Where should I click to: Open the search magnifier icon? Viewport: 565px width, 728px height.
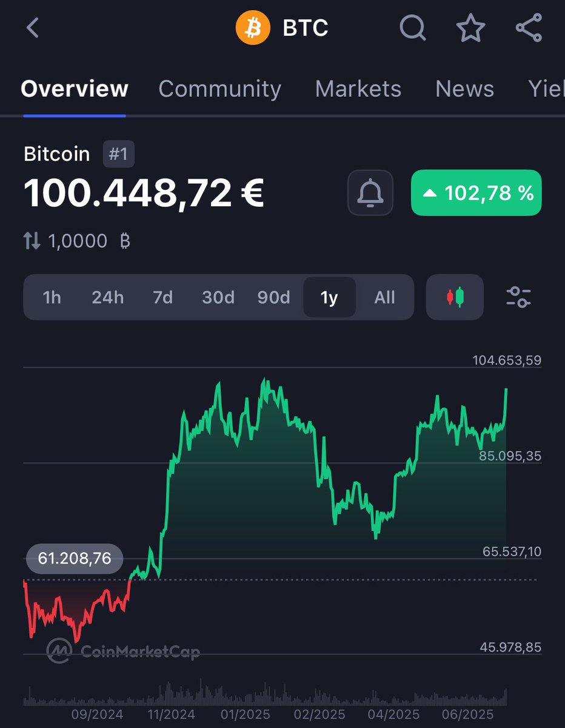pos(413,28)
